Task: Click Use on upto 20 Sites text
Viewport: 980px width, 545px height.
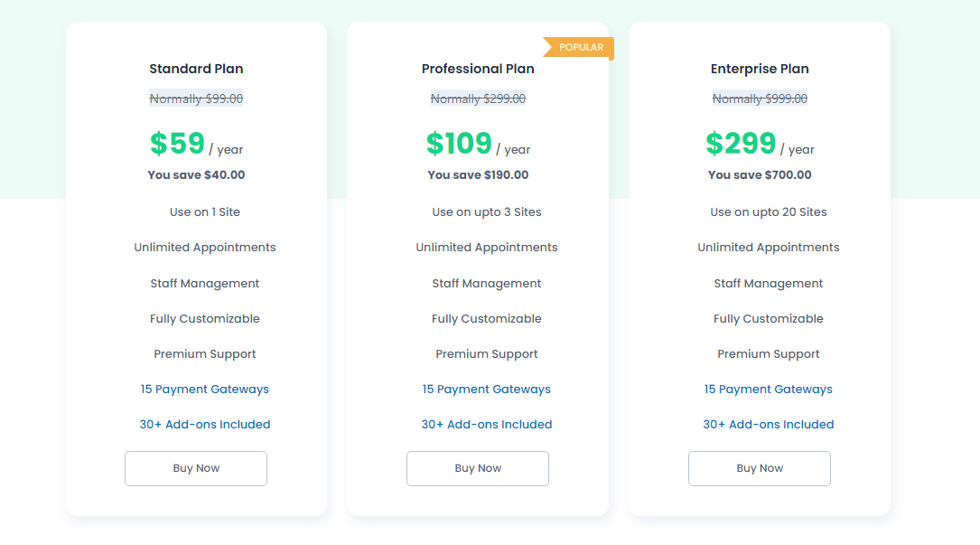Action: click(769, 212)
